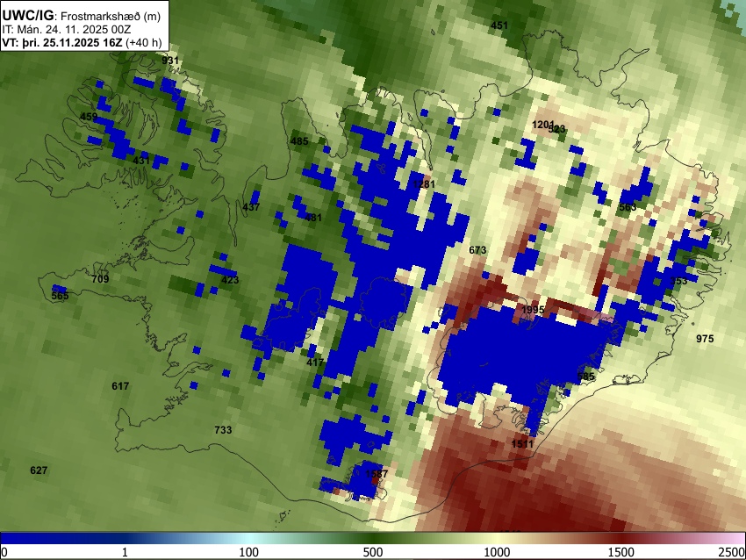The image size is (746, 560).
Task: Click the legend label '1500'
Action: point(621,552)
